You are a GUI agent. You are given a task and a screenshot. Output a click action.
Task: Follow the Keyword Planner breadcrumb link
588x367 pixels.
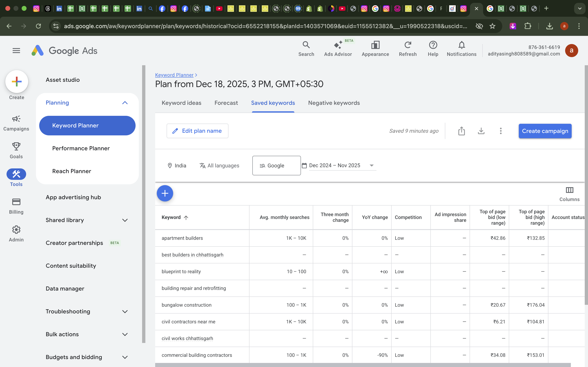(x=174, y=75)
